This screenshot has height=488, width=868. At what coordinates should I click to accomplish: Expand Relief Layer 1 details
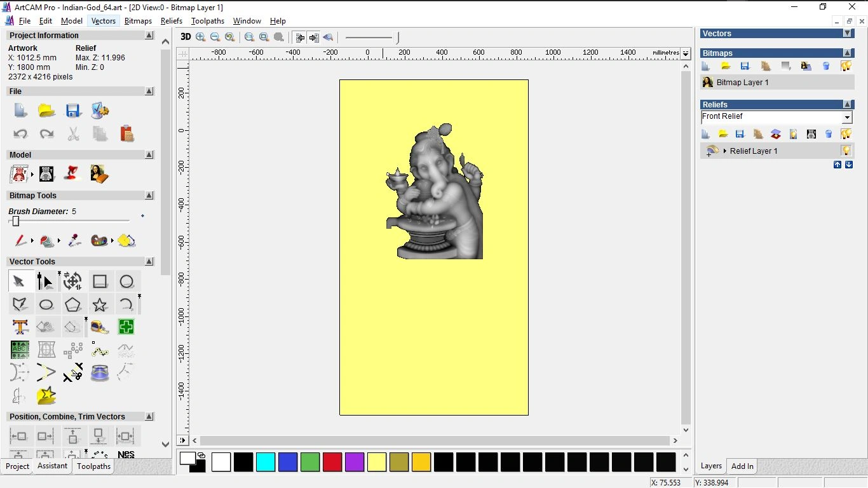click(x=725, y=151)
